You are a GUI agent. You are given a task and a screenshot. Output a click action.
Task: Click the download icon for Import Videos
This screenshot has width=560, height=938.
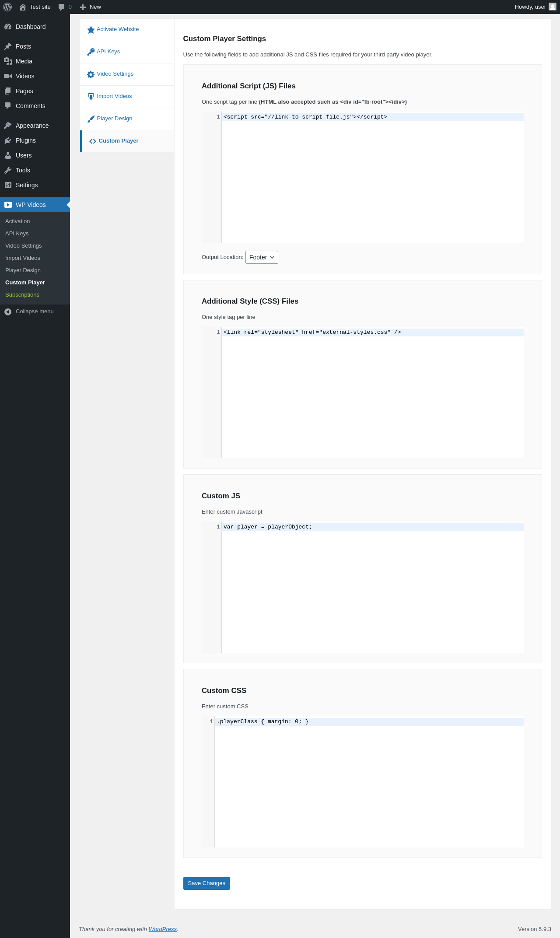[x=91, y=97]
